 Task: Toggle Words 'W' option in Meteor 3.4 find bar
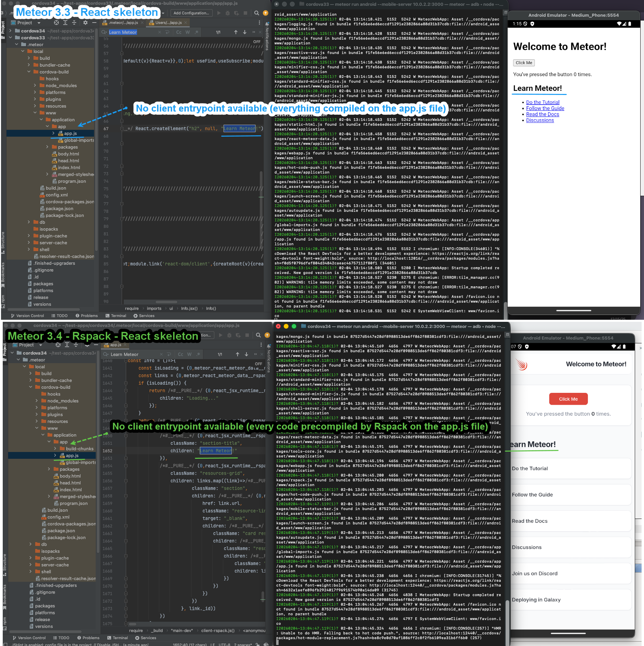pyautogui.click(x=189, y=354)
